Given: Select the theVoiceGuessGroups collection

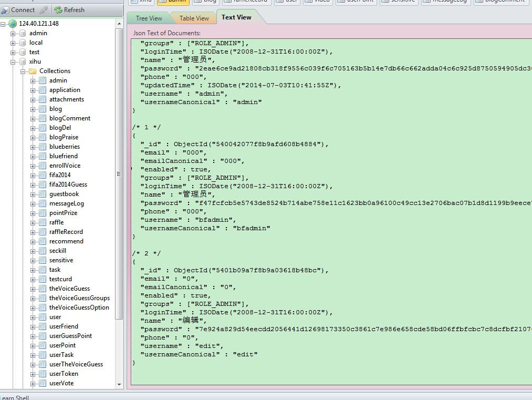Looking at the screenshot, I should tap(79, 298).
